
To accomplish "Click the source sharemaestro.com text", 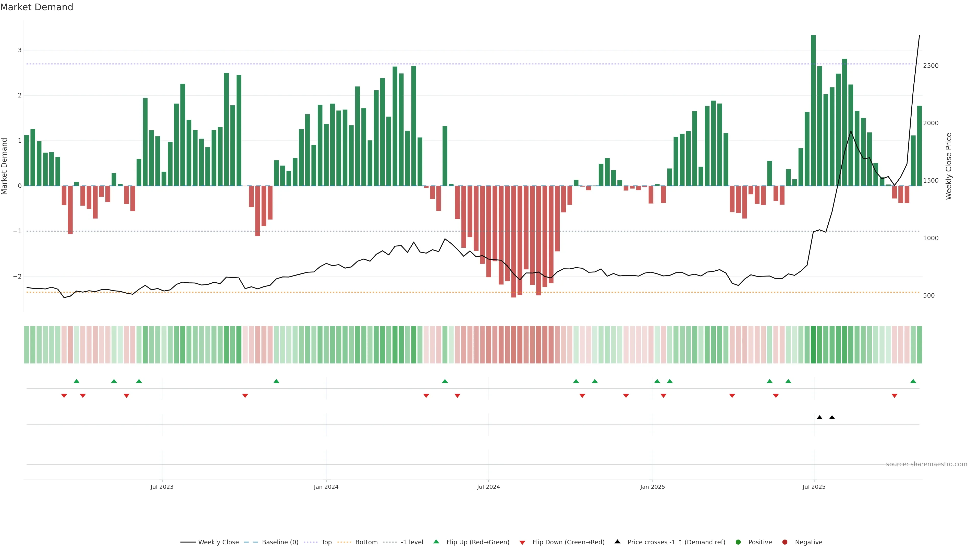I will click(926, 464).
